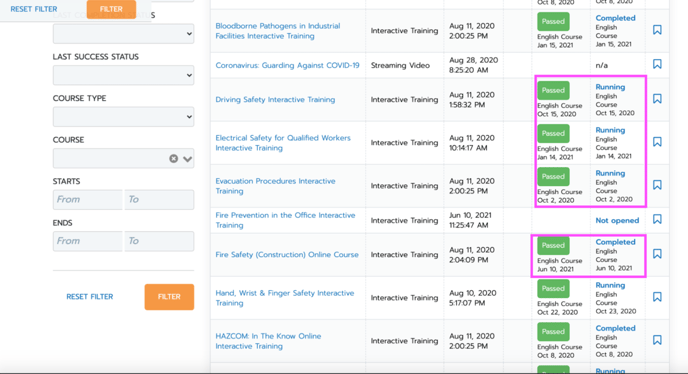Click Passed badge in Hand, Wrist & Finger row
This screenshot has height=374, width=688.
point(553,288)
